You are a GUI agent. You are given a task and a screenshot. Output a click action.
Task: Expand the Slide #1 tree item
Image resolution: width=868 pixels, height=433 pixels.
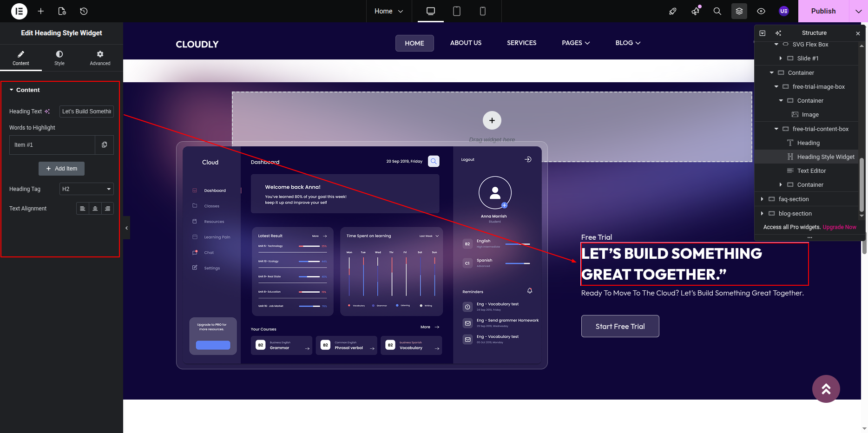781,59
